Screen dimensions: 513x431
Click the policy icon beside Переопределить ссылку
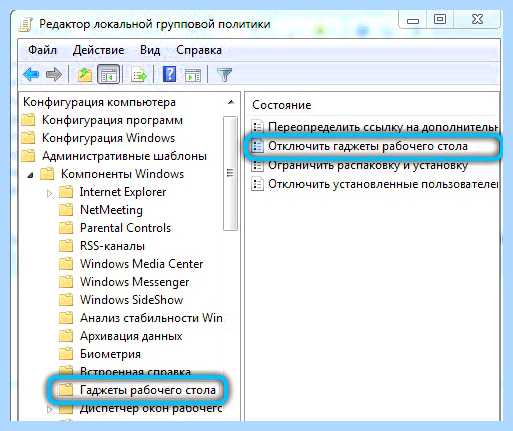(257, 127)
